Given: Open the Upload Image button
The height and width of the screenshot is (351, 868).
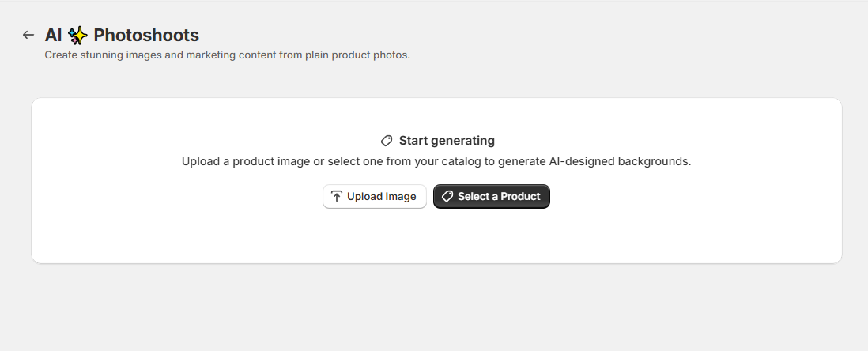Looking at the screenshot, I should (375, 196).
